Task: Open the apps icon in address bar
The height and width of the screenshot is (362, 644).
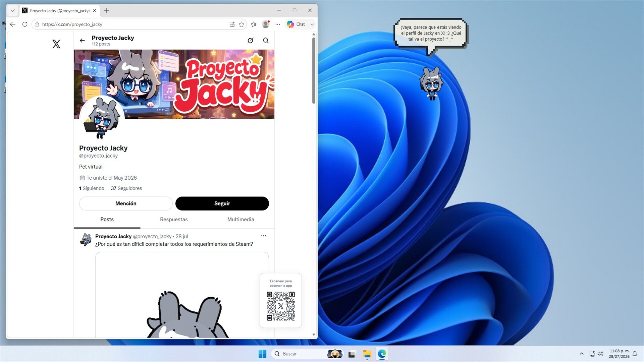Action: (232, 24)
